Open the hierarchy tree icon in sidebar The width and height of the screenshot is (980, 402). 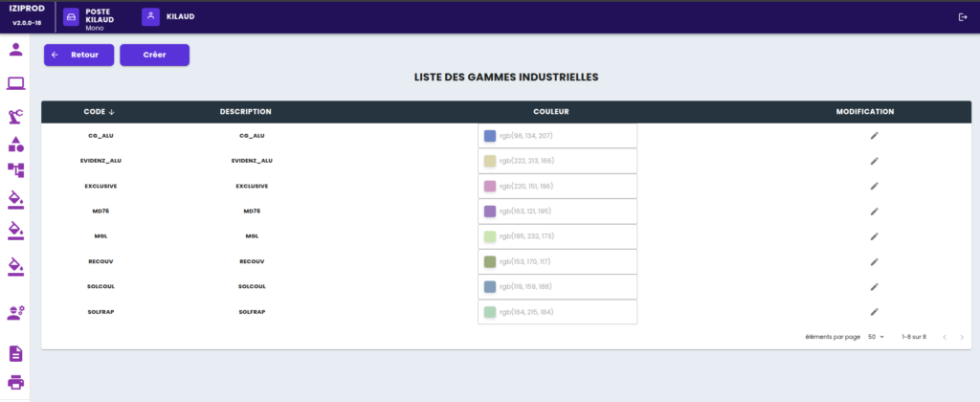tap(15, 170)
